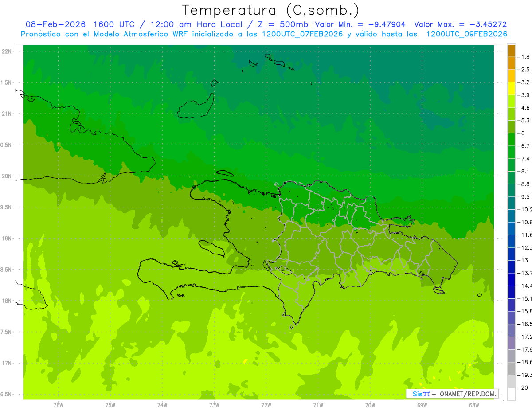Viewport: 532px width, 411px height.
Task: Click the "Temperatura (C,somb.)" chart title
Action: click(x=270, y=10)
